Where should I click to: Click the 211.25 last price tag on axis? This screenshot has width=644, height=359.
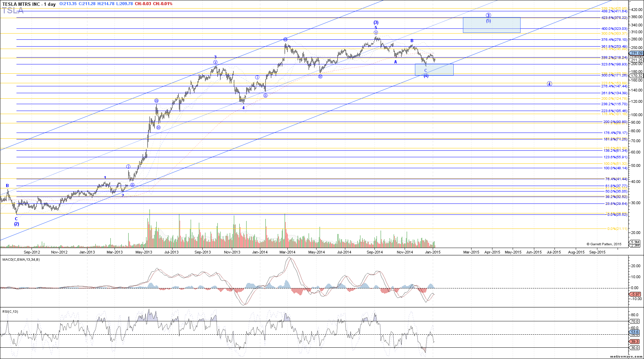coord(637,60)
